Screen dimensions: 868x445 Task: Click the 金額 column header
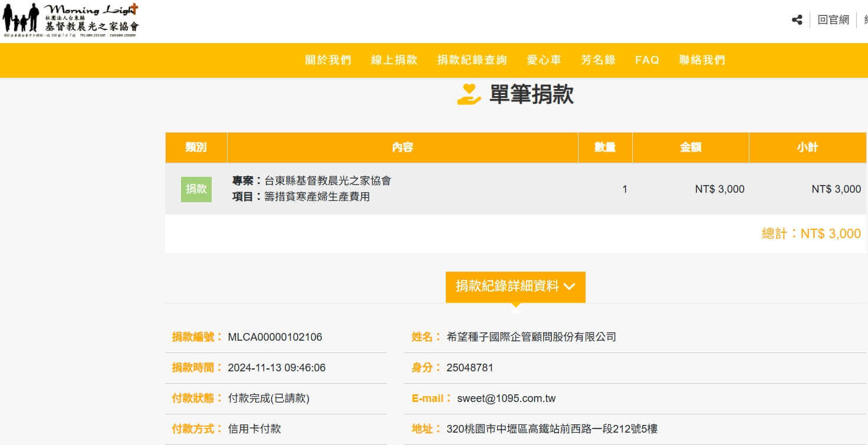coord(690,147)
